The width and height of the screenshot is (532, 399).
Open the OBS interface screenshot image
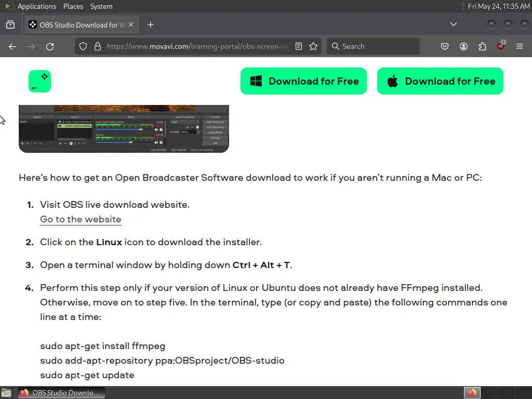124,129
